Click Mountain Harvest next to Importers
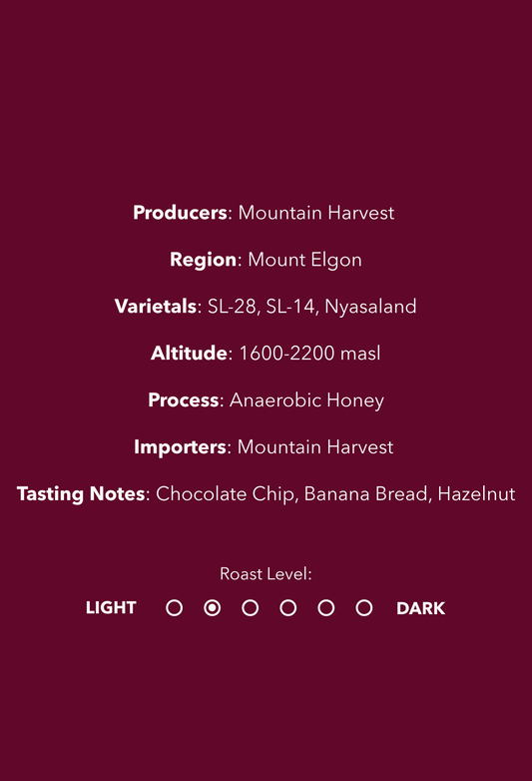This screenshot has width=532, height=781. [x=315, y=446]
